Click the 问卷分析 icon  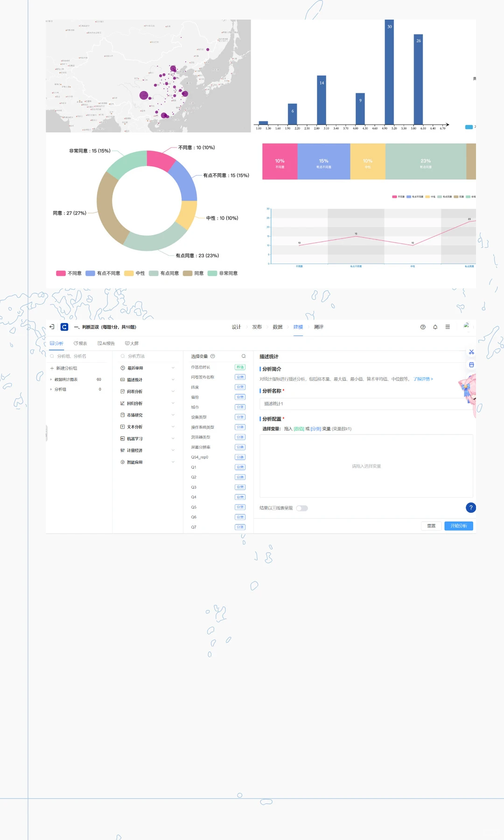click(123, 392)
